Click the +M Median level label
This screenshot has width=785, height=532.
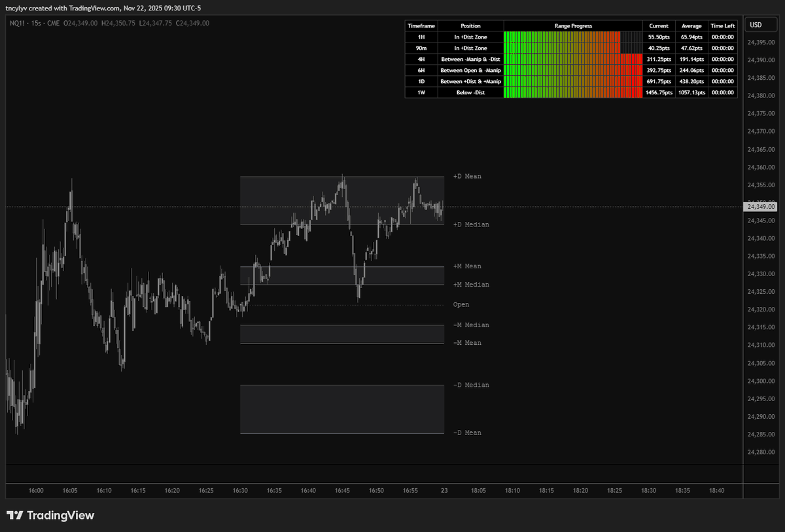471,285
